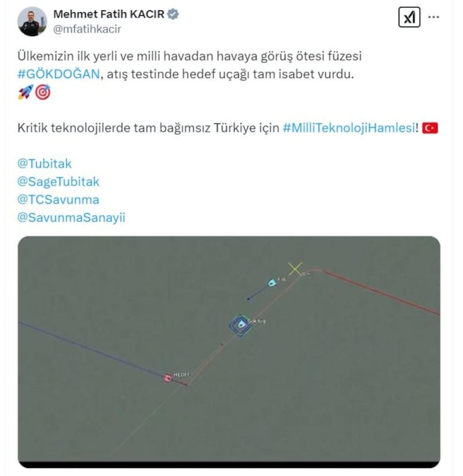The height and width of the screenshot is (476, 463).
Task: Click the Goktug missile diamond marker
Action: point(241,325)
